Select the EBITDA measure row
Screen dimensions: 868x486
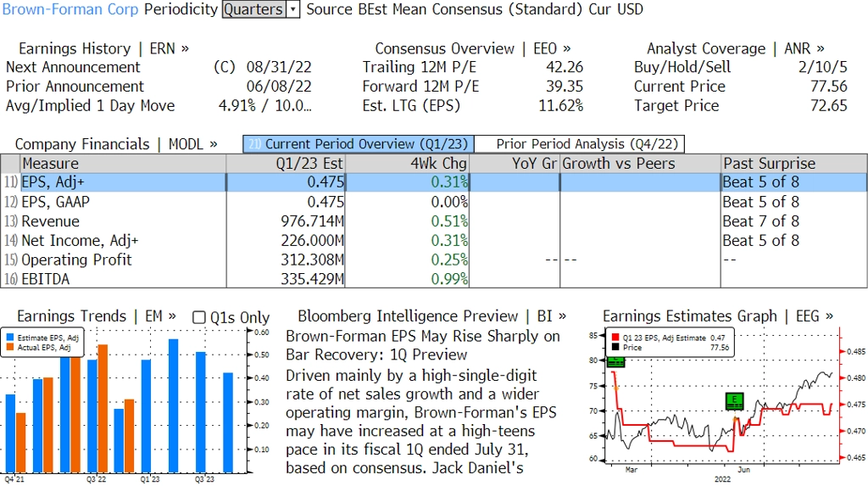coord(434,279)
